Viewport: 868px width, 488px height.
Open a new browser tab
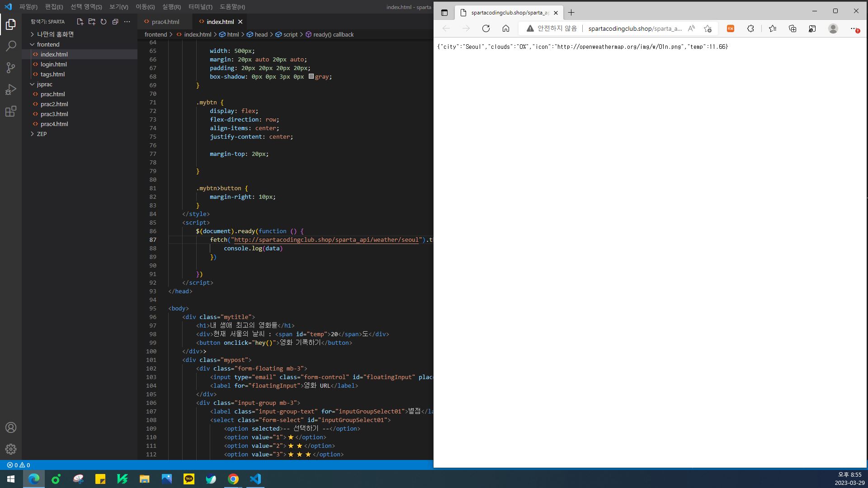(571, 13)
